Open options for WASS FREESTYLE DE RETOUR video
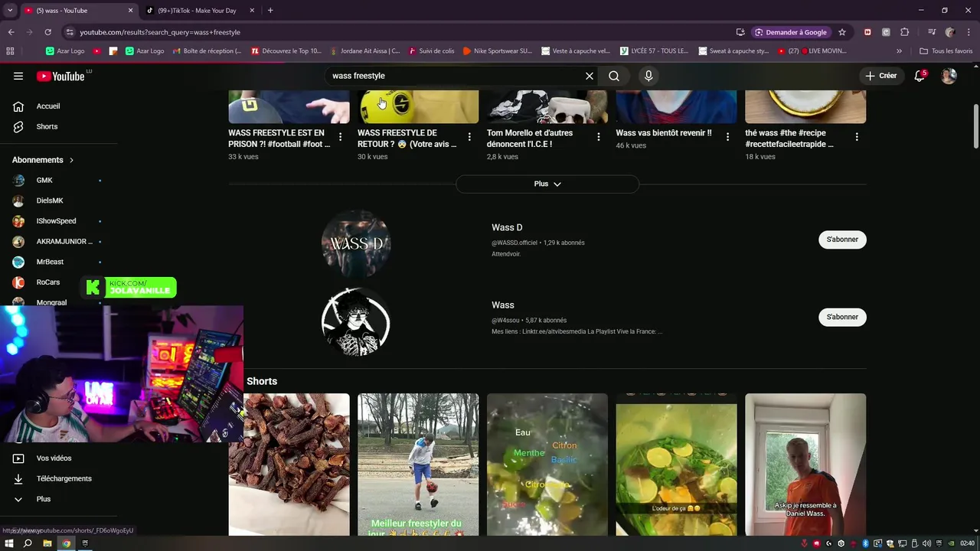Screen dimensions: 980x551 click(469, 136)
